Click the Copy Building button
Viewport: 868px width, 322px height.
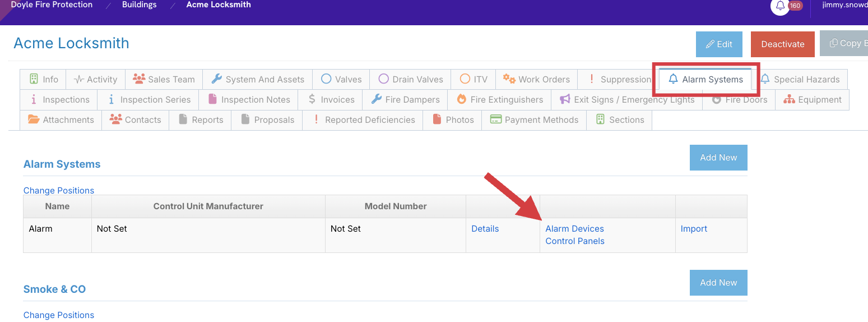pos(844,43)
